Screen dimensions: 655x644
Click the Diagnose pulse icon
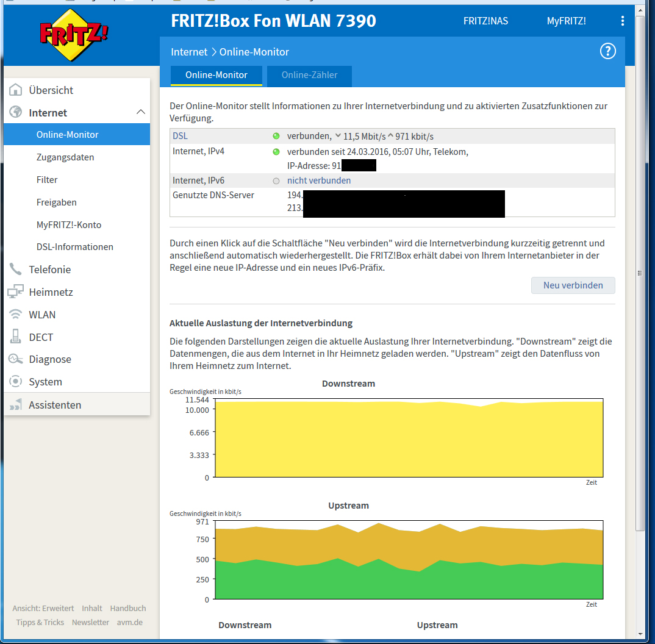pyautogui.click(x=15, y=359)
